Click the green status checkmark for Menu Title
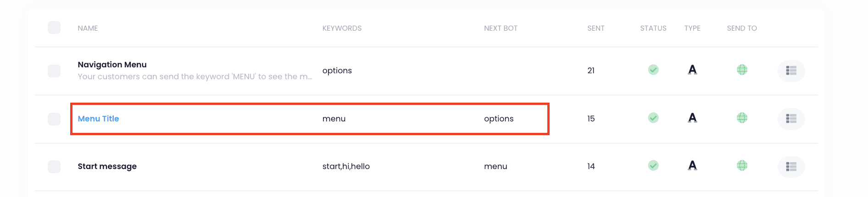The image size is (868, 197). click(653, 118)
